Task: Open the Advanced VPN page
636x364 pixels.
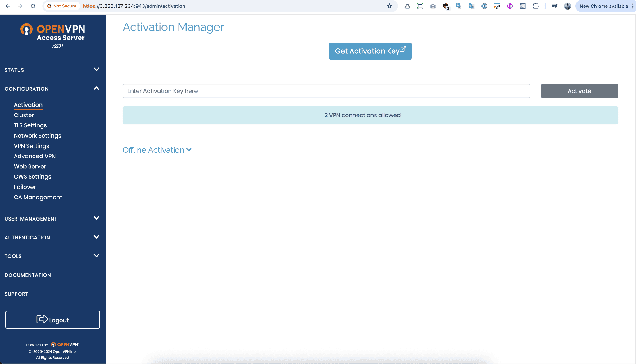Action: [x=35, y=156]
